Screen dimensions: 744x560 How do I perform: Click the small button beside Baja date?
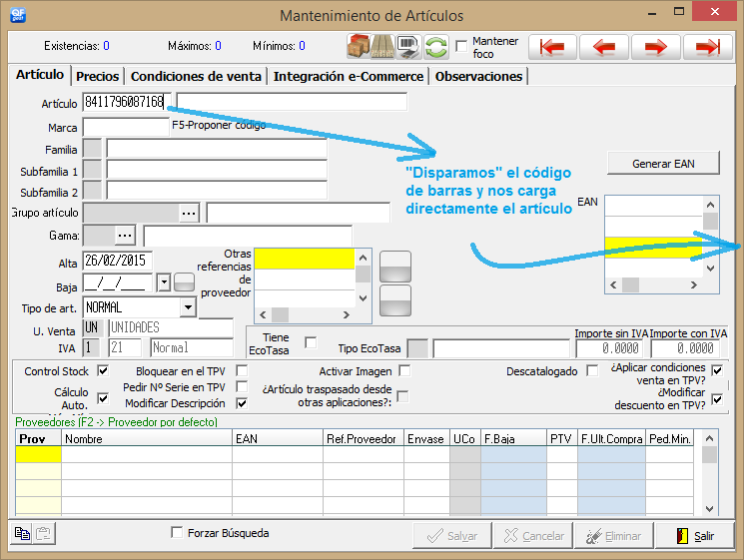[184, 282]
